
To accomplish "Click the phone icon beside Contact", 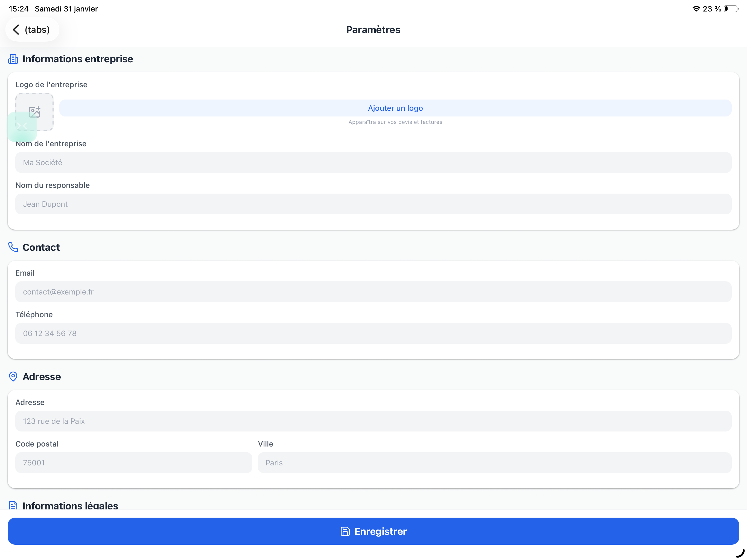I will 13,247.
